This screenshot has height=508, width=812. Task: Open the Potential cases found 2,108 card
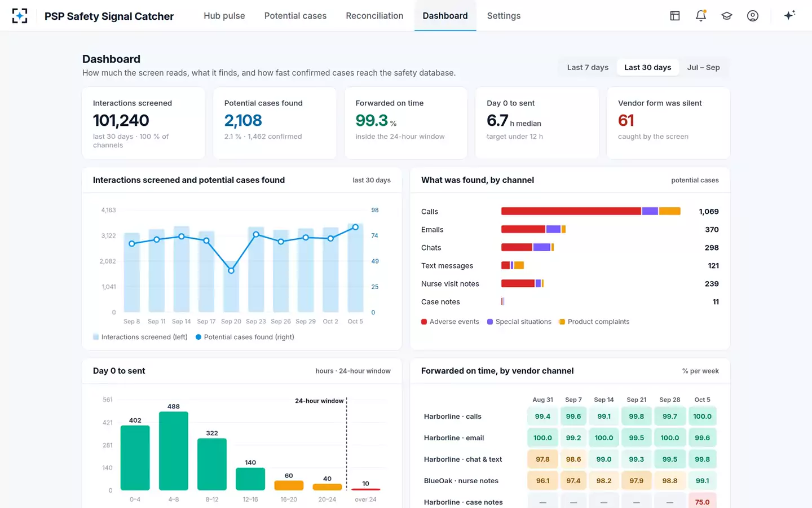275,123
